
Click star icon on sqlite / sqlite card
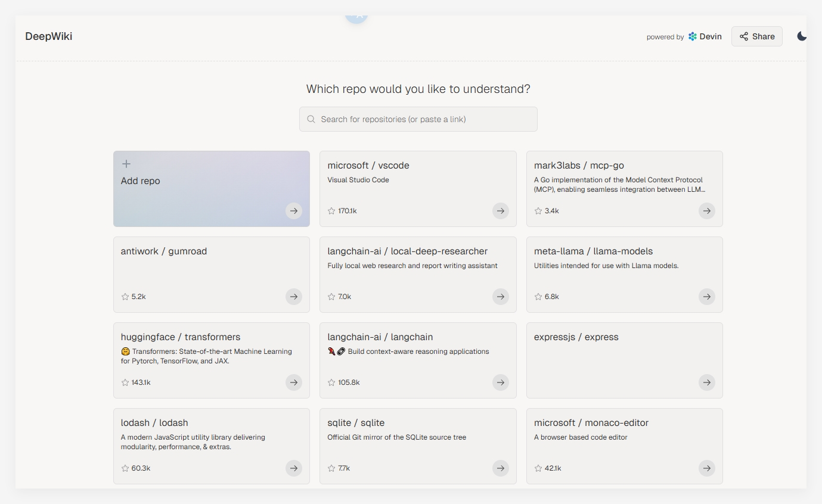[x=331, y=468]
